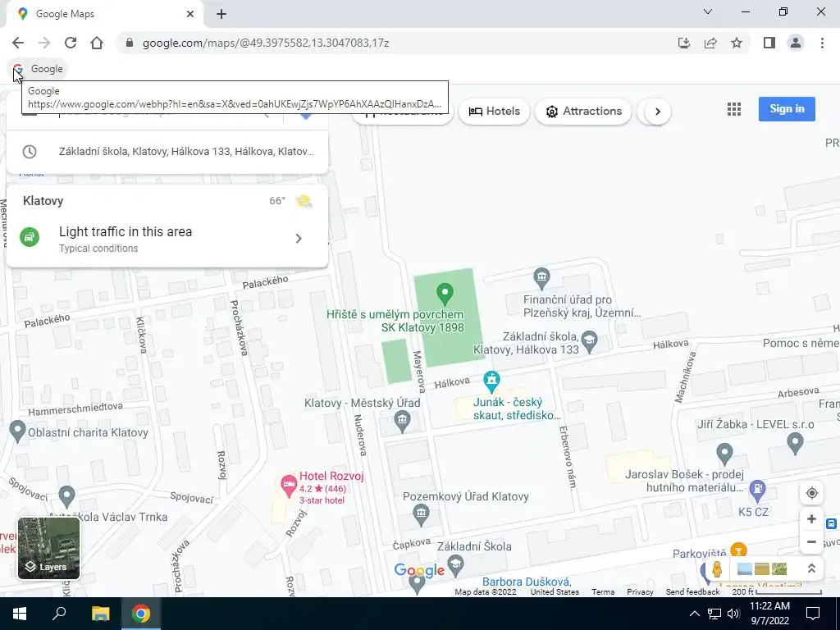Open a new browser tab
The image size is (840, 630).
coord(221,14)
